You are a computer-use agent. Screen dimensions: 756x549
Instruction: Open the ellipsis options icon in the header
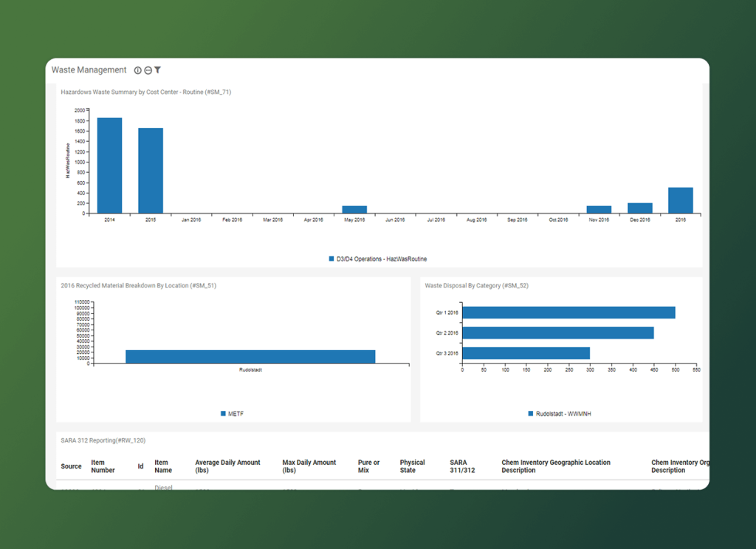149,69
